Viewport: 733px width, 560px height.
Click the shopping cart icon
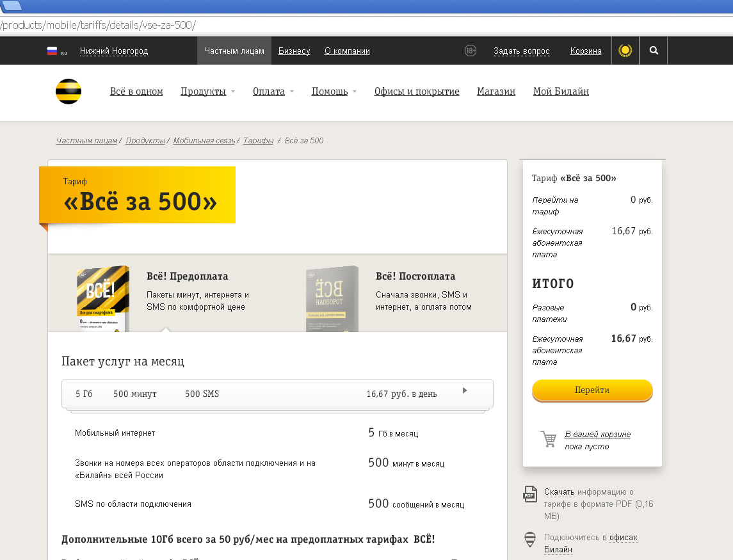549,440
